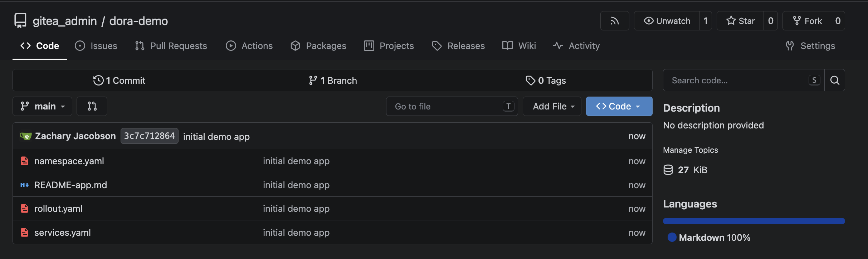Image resolution: width=868 pixels, height=259 pixels.
Task: View the 0 Tags list
Action: pos(546,80)
